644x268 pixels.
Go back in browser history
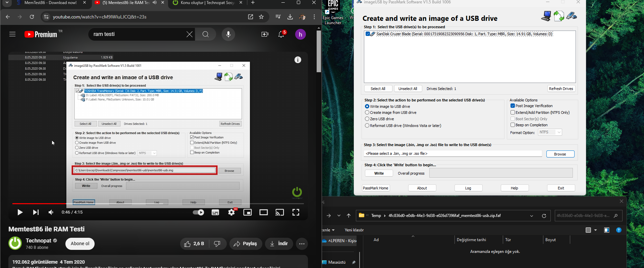[x=8, y=17]
